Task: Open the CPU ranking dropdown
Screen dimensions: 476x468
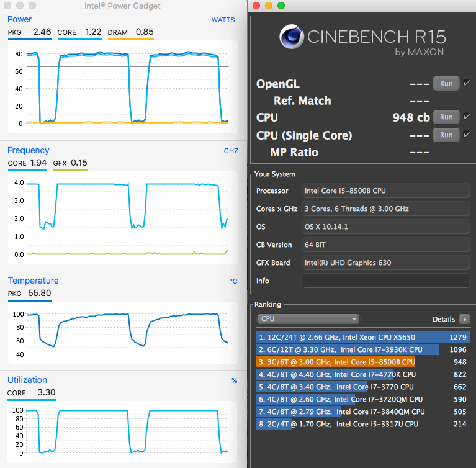Action: (308, 319)
